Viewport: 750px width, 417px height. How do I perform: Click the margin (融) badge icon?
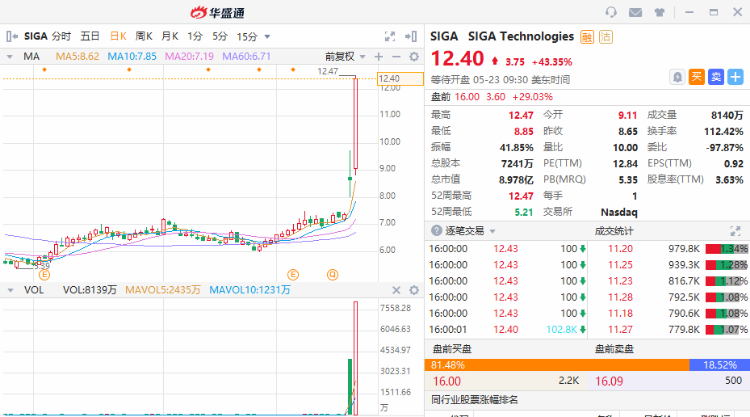pyautogui.click(x=587, y=37)
